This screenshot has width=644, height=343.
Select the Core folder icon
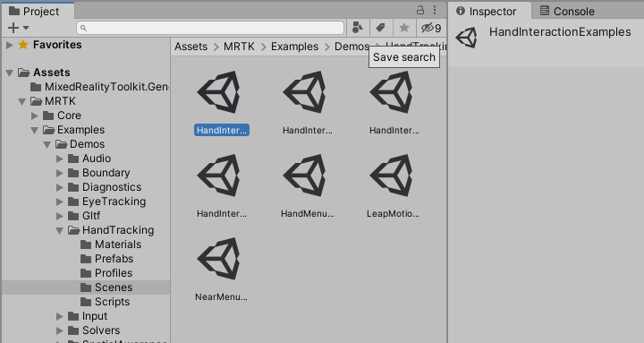[48, 116]
